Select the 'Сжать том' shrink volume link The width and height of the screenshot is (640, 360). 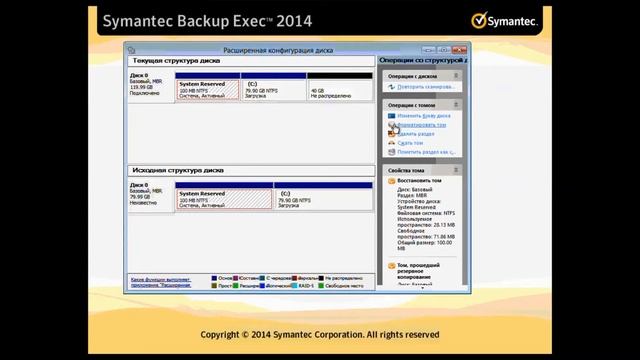410,143
